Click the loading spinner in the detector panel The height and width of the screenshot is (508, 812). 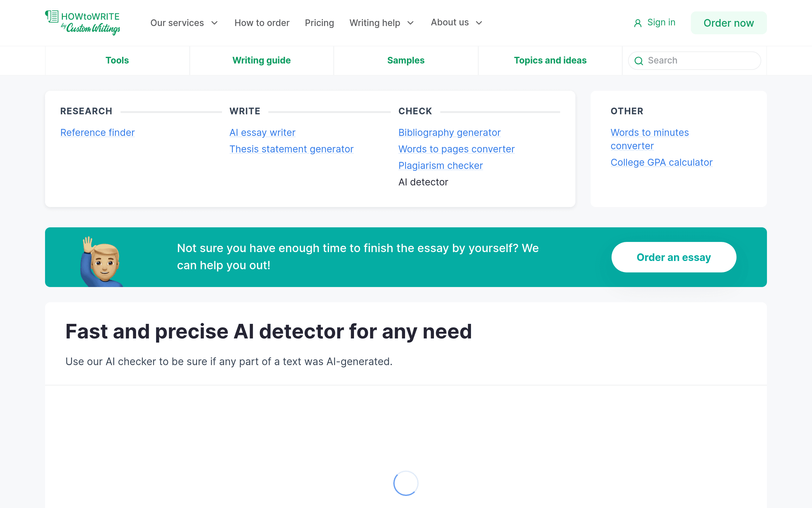click(406, 483)
